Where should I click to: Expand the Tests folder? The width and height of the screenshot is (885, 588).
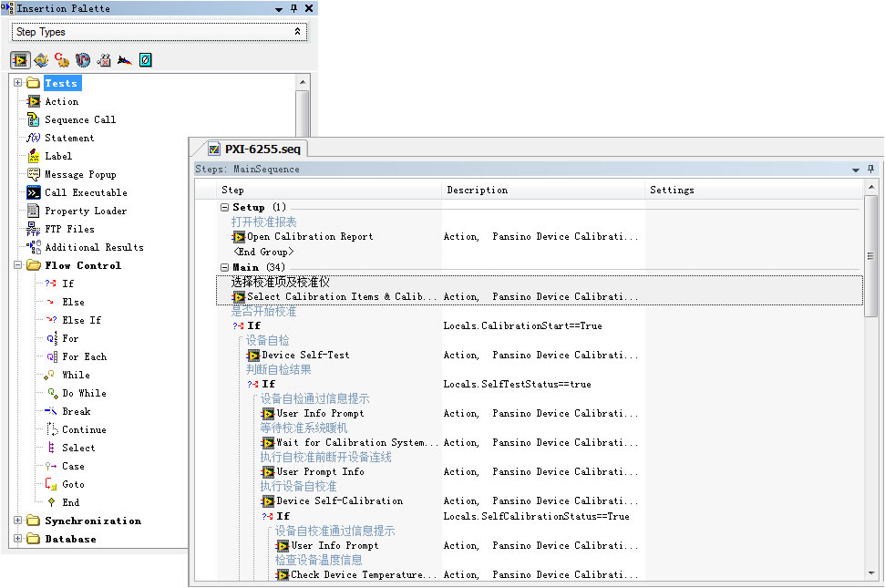tap(17, 83)
